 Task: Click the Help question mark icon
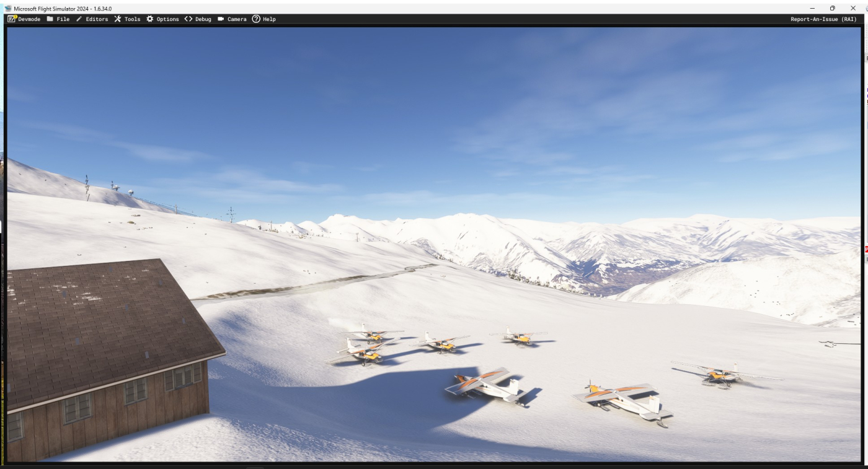click(256, 19)
